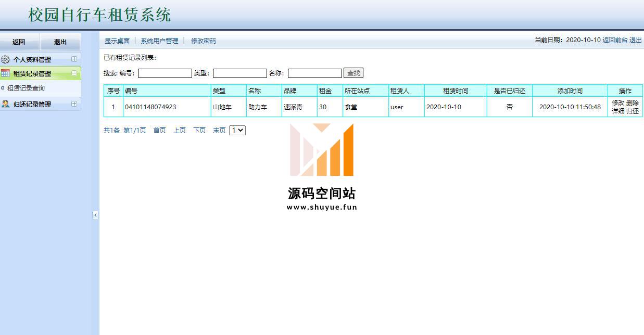Open 修改密码 page
644x335 pixels.
click(x=203, y=41)
